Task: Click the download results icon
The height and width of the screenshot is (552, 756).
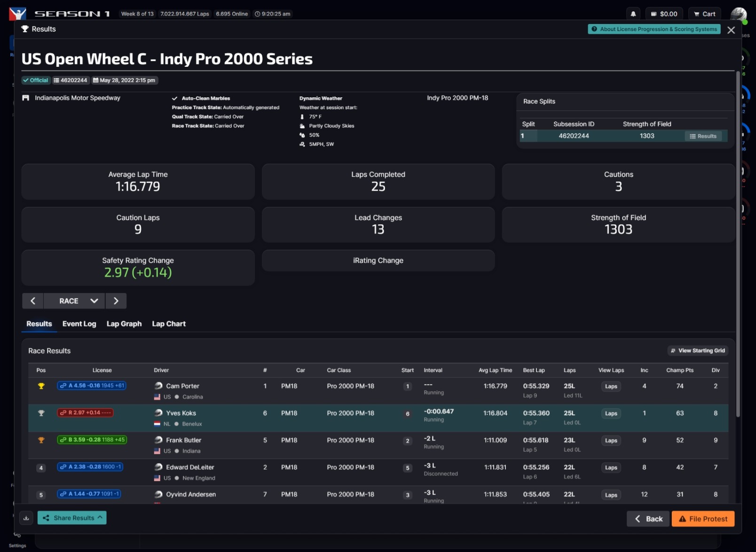Action: [x=26, y=518]
